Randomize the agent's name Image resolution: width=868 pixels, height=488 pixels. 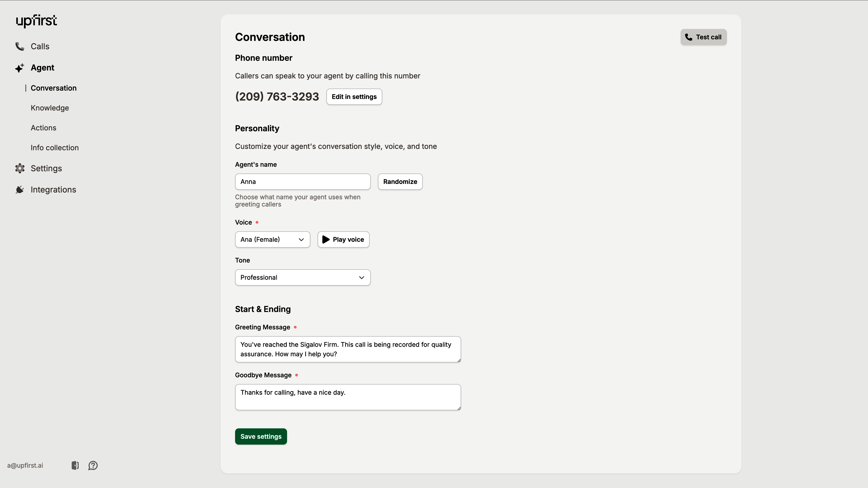(400, 181)
